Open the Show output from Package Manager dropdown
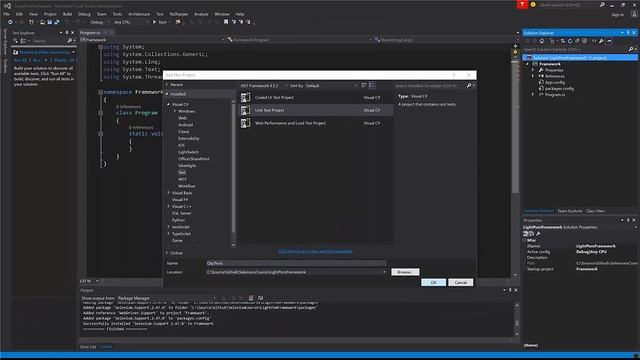The height and width of the screenshot is (360, 640). [x=167, y=298]
